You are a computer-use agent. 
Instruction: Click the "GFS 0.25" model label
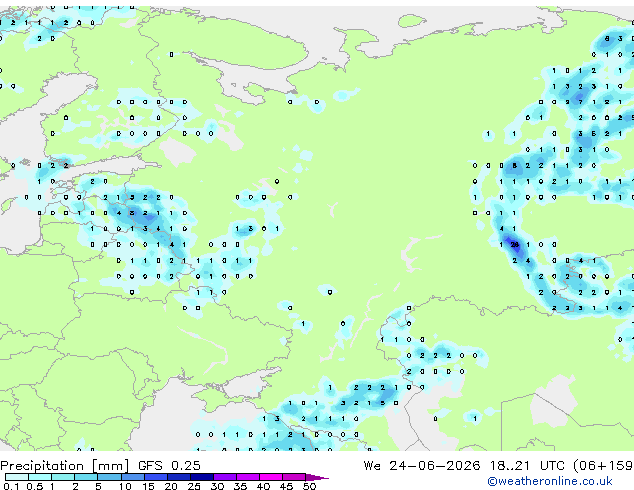[x=169, y=466]
